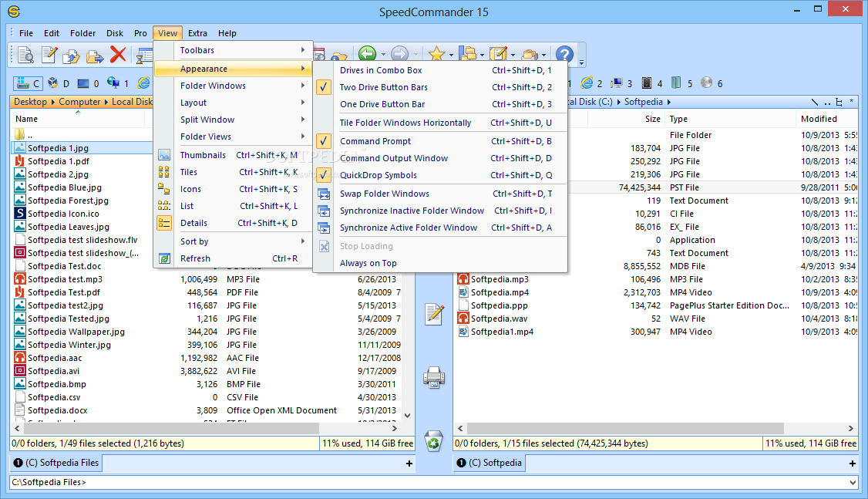Expand the Folder Windows submenu

coord(233,86)
